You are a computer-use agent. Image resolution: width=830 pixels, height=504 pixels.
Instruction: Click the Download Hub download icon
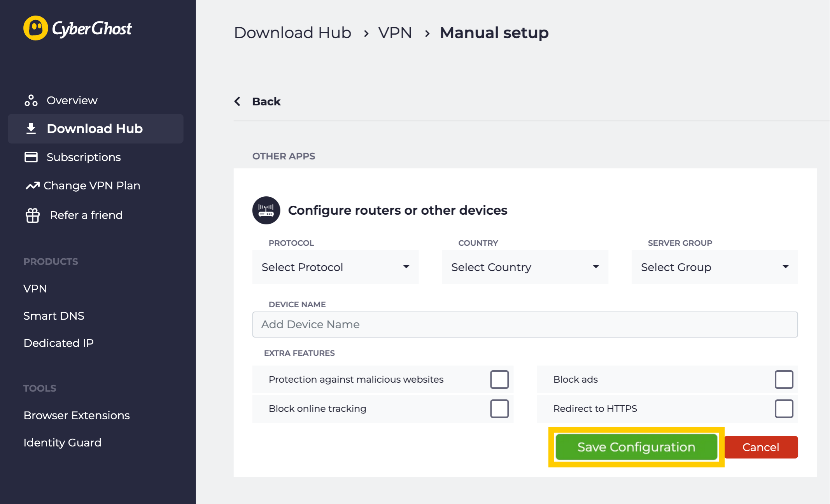31,128
